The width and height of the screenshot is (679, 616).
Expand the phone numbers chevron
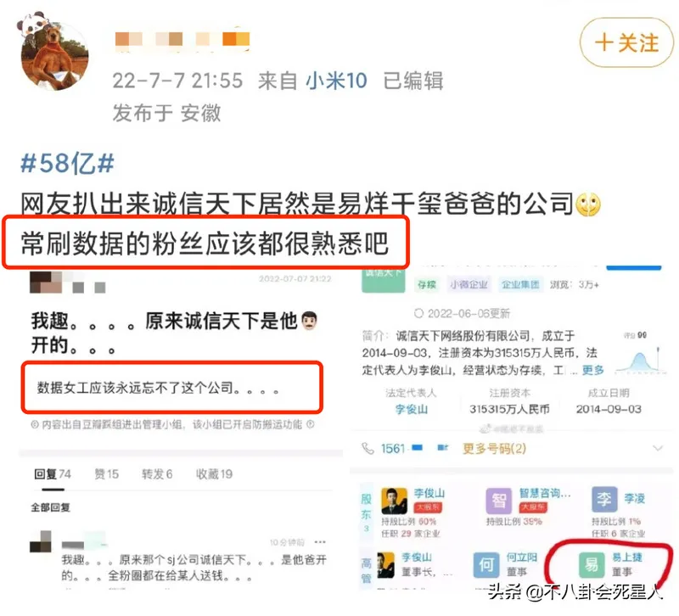(x=658, y=448)
